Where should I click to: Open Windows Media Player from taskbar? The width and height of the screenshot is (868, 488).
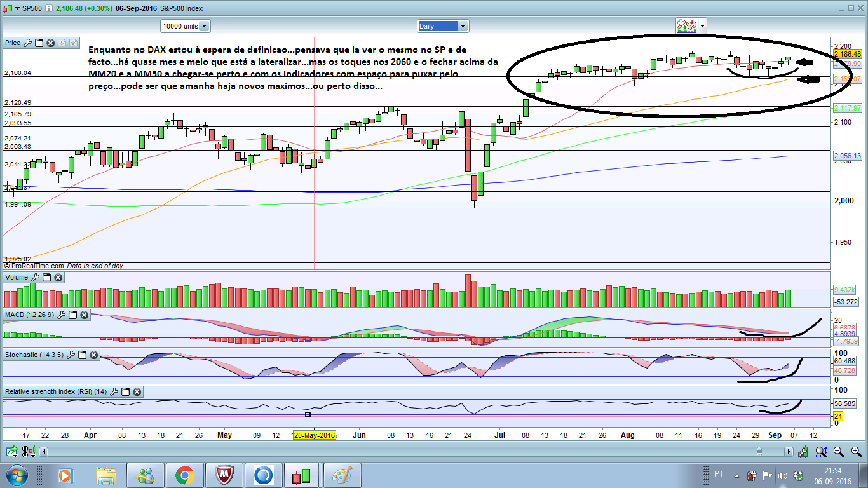pyautogui.click(x=65, y=475)
